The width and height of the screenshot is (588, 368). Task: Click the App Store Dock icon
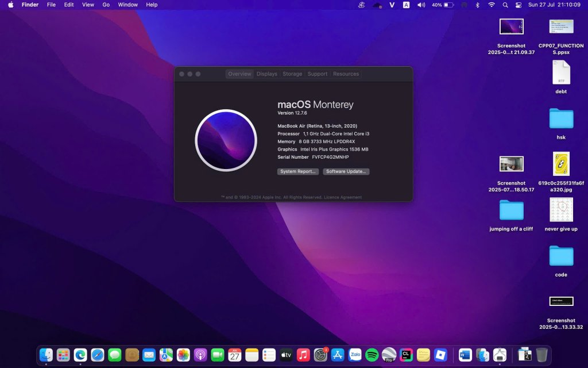coord(338,355)
